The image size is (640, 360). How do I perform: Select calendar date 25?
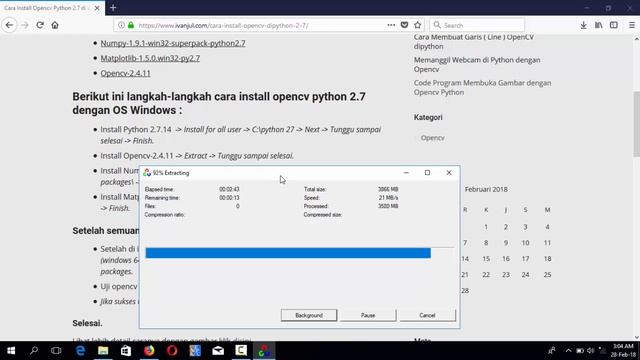547,275
